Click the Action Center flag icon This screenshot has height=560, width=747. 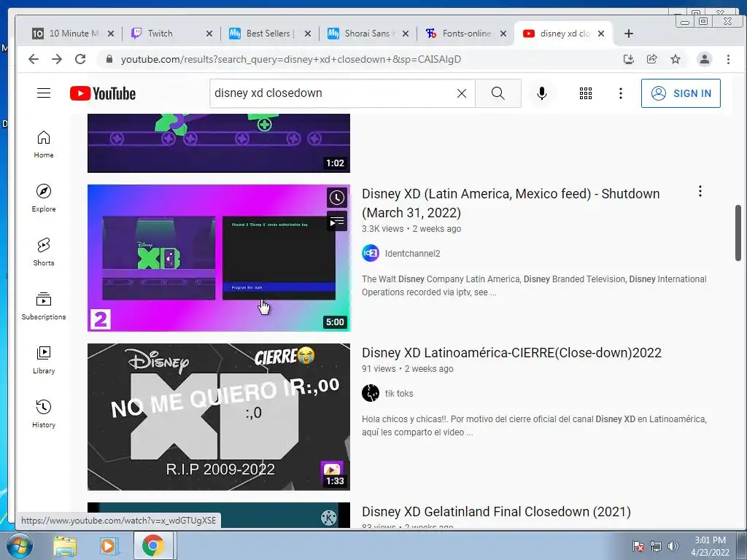coord(638,546)
